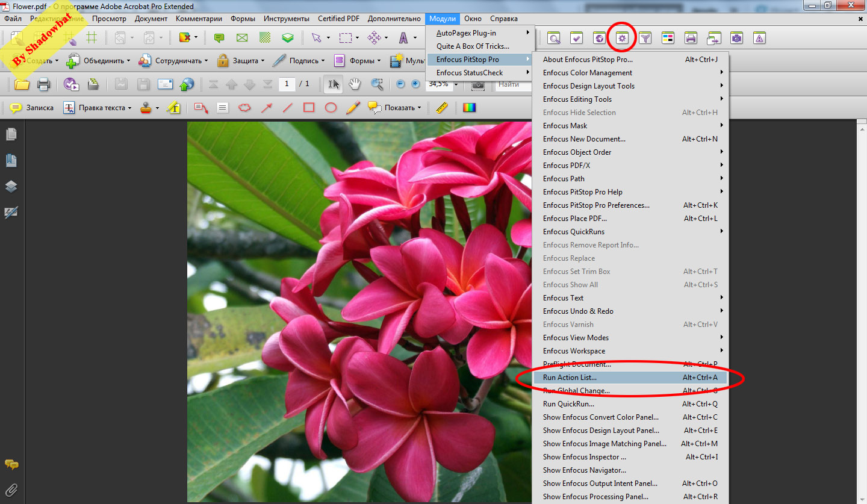Activate the marquee zoom tool

click(x=377, y=84)
